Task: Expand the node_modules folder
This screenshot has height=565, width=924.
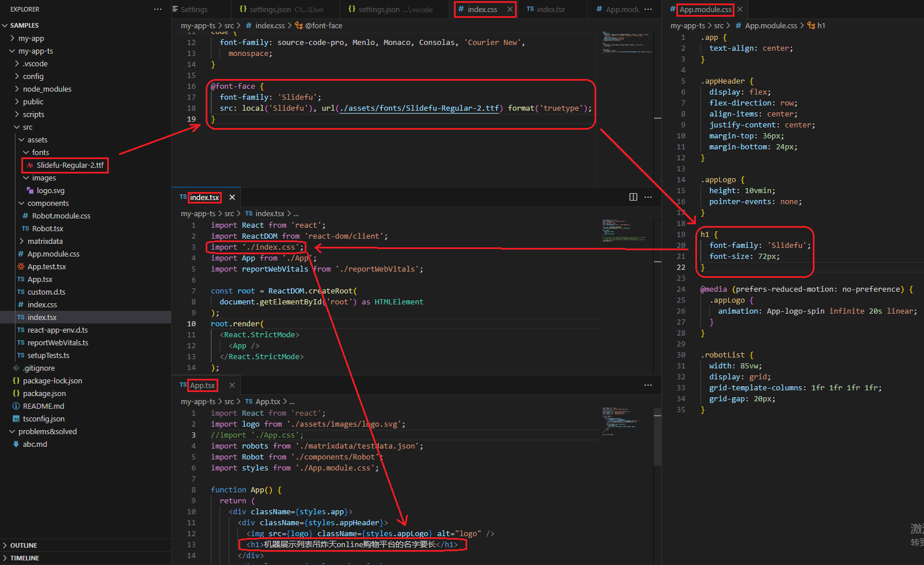Action: [x=47, y=89]
